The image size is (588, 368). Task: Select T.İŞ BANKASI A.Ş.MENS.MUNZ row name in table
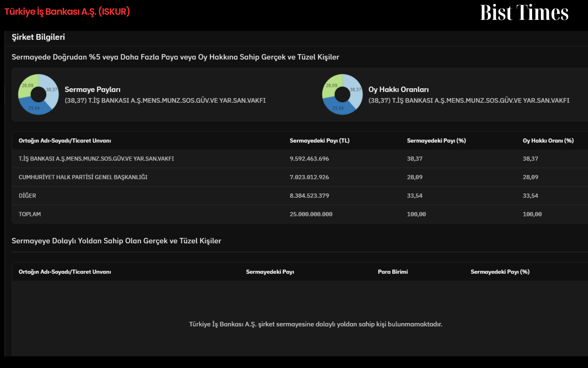[x=96, y=159]
